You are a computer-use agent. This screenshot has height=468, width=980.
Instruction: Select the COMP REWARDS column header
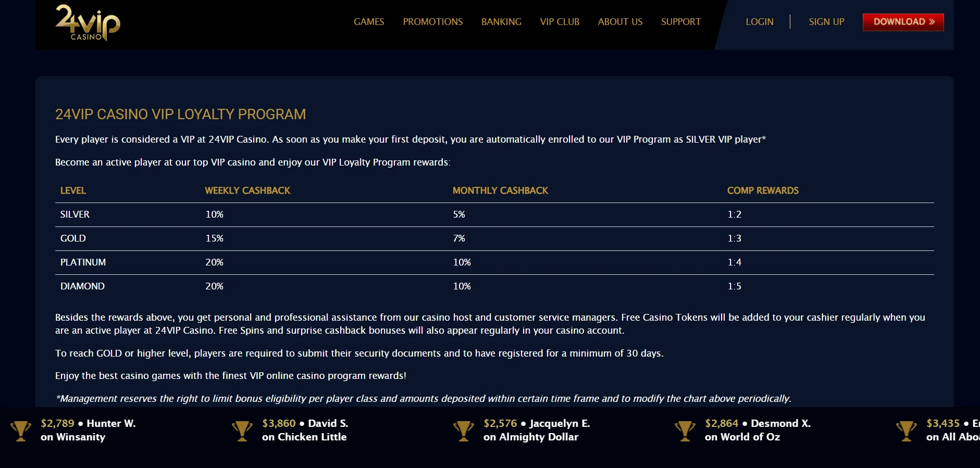763,191
